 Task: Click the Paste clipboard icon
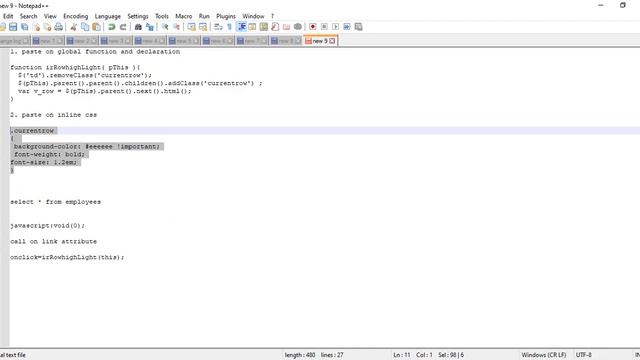click(x=96, y=27)
